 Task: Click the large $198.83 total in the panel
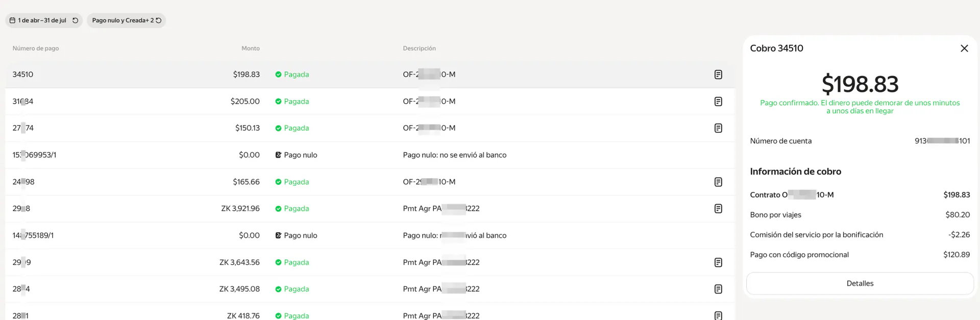click(860, 84)
